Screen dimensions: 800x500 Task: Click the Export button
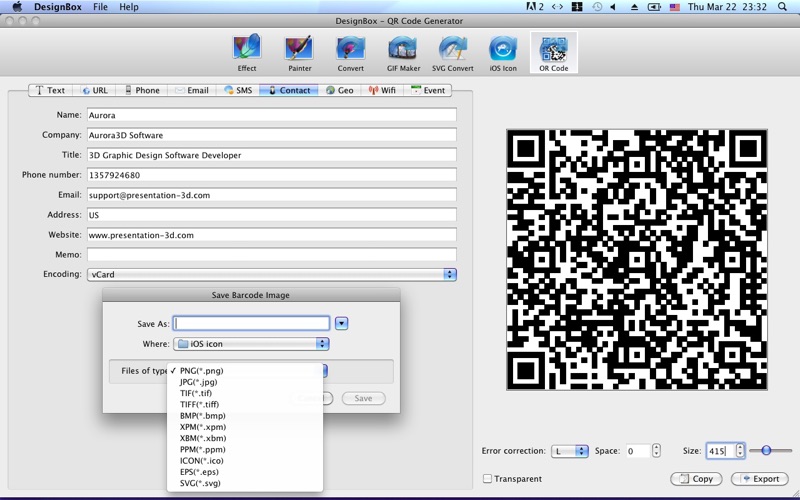[759, 479]
